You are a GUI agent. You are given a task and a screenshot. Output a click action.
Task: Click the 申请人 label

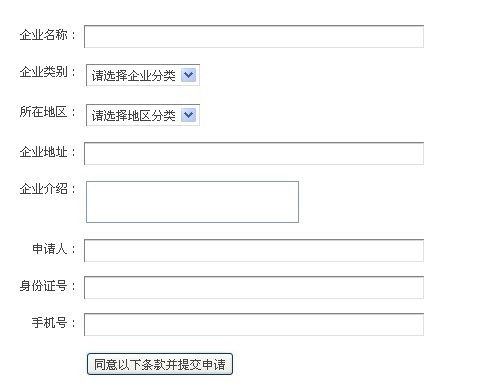click(x=50, y=249)
